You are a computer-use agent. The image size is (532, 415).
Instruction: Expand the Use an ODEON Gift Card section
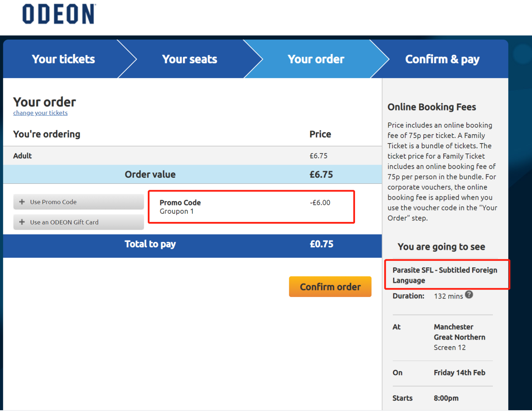pyautogui.click(x=79, y=222)
